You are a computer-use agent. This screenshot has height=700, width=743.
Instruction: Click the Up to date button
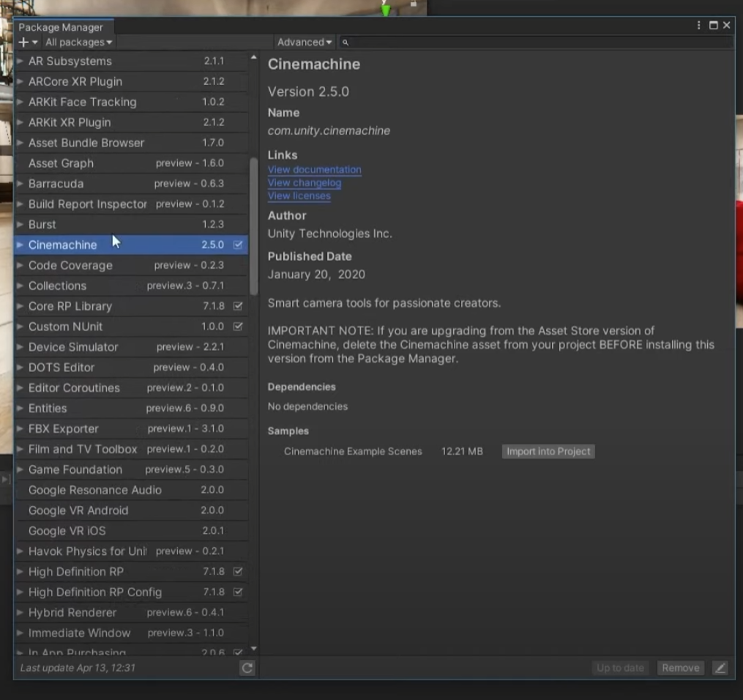(620, 668)
